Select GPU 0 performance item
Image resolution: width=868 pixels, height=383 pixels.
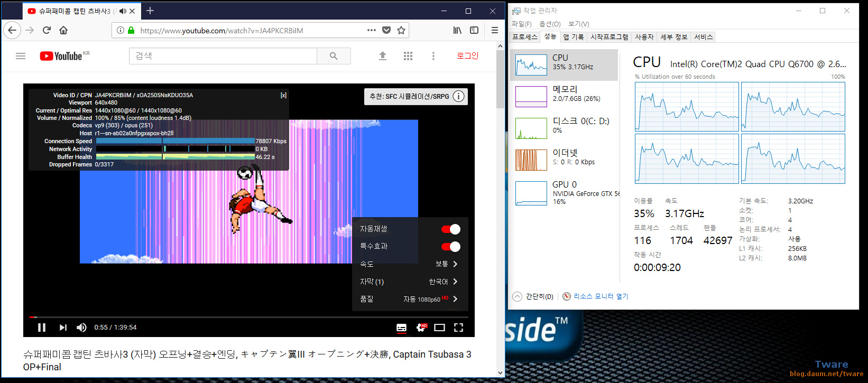pos(565,193)
